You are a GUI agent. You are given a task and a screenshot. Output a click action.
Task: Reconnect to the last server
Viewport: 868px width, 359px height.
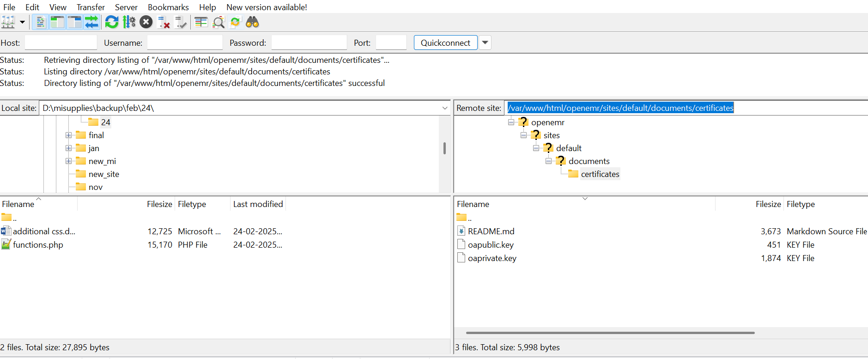point(181,22)
